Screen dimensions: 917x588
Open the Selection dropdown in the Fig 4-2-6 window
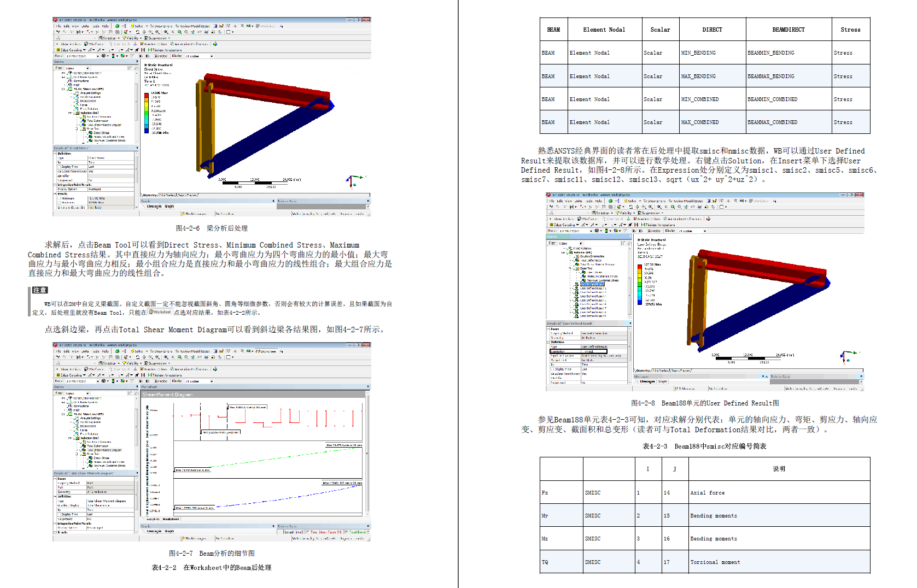[108, 38]
